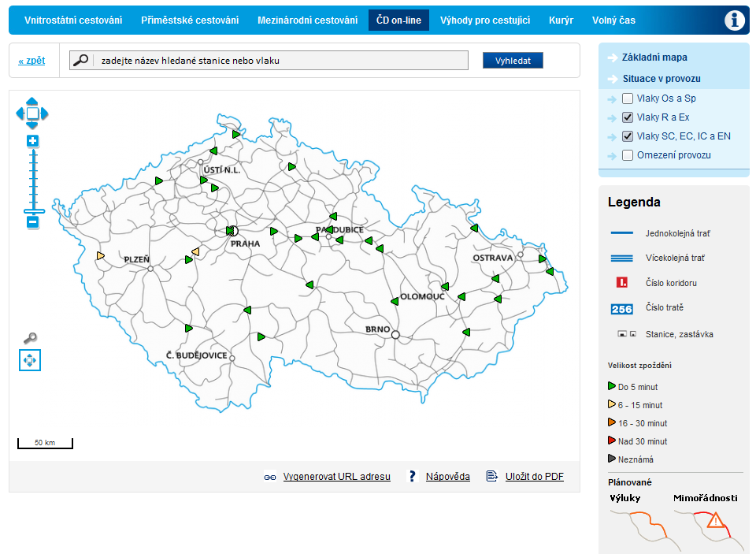
Task: Activate the pan/move map tool
Action: coord(30,361)
